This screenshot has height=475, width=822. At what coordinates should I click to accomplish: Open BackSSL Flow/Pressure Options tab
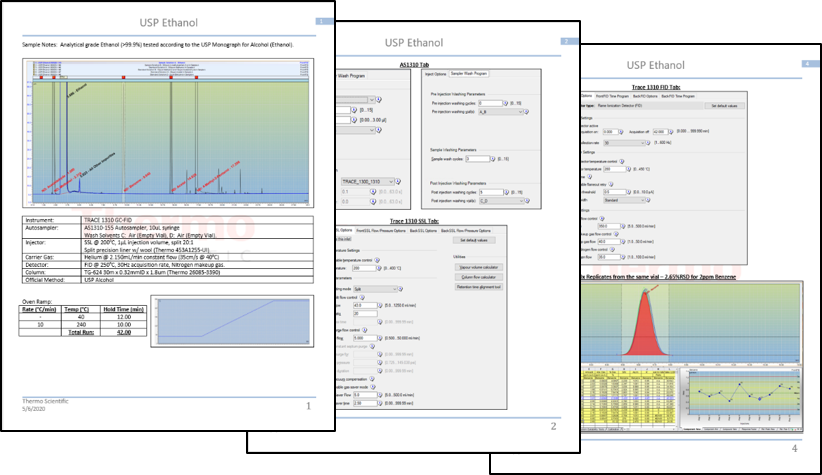pyautogui.click(x=466, y=231)
